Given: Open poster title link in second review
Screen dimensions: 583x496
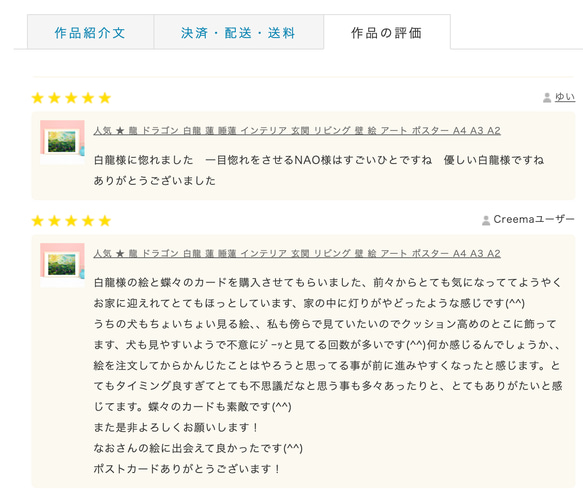Looking at the screenshot, I should [x=297, y=254].
